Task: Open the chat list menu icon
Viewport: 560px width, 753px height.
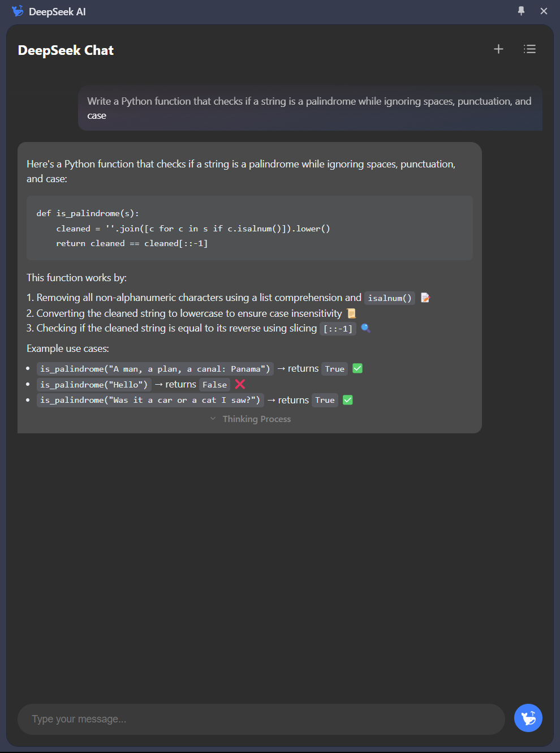Action: pyautogui.click(x=529, y=49)
